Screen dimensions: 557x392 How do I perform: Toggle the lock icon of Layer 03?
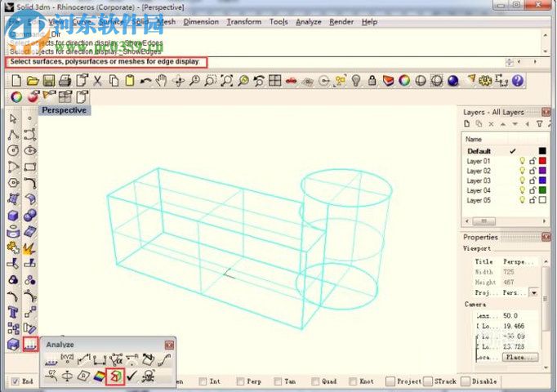(x=532, y=180)
